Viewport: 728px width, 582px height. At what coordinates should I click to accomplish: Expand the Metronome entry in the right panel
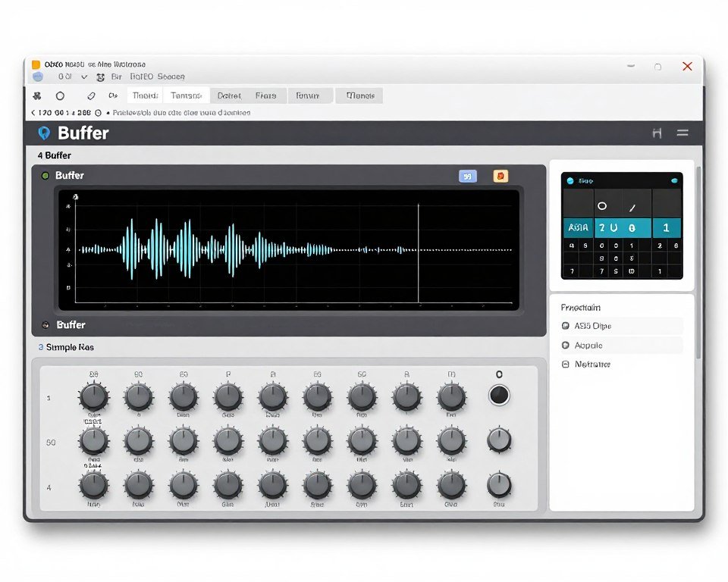pyautogui.click(x=568, y=365)
